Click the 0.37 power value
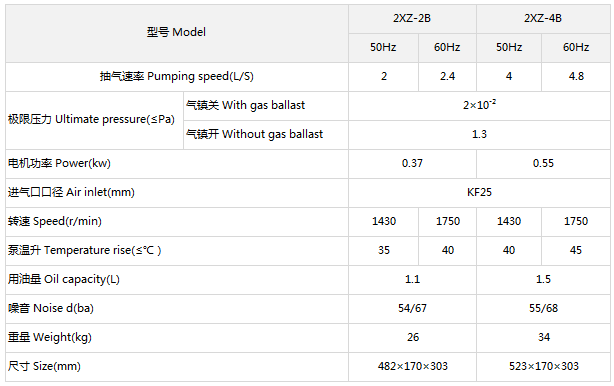The height and width of the screenshot is (386, 614). pos(412,164)
